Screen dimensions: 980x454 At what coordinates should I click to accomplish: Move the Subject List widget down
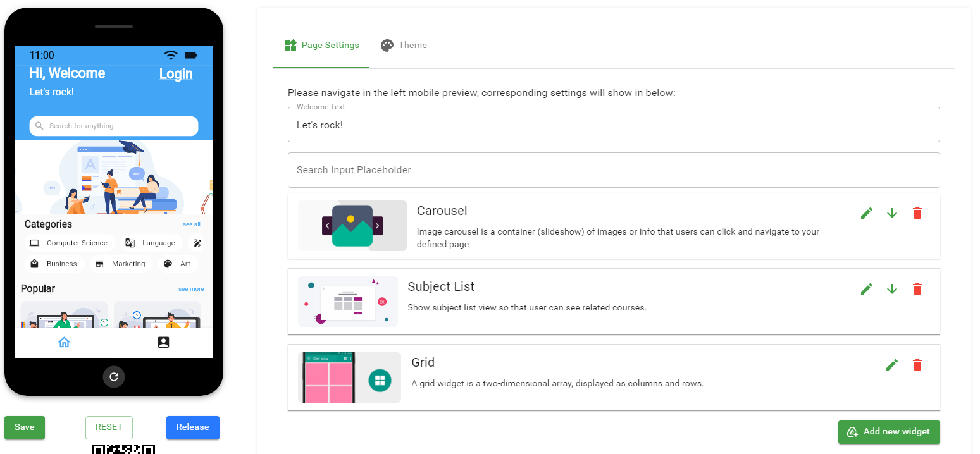(892, 289)
